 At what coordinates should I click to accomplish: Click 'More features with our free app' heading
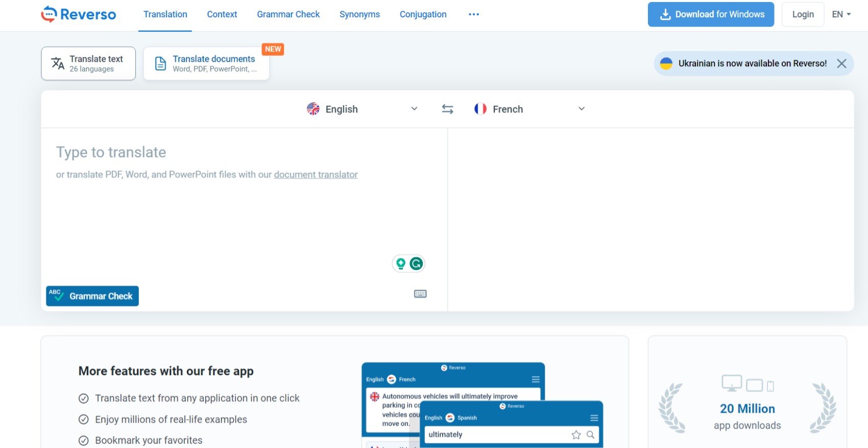(166, 371)
